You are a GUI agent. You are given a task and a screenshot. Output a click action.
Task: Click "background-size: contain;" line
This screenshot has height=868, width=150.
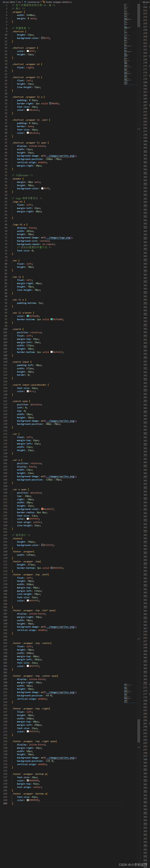(34, 241)
